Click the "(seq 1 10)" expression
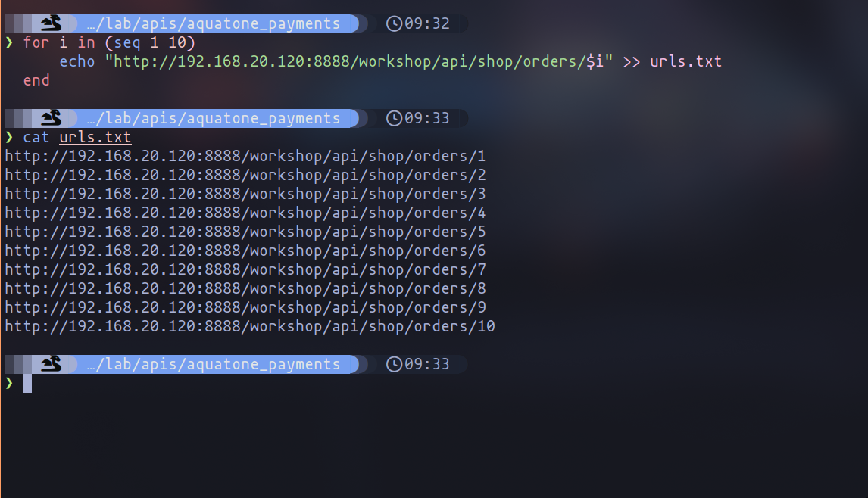 tap(154, 42)
